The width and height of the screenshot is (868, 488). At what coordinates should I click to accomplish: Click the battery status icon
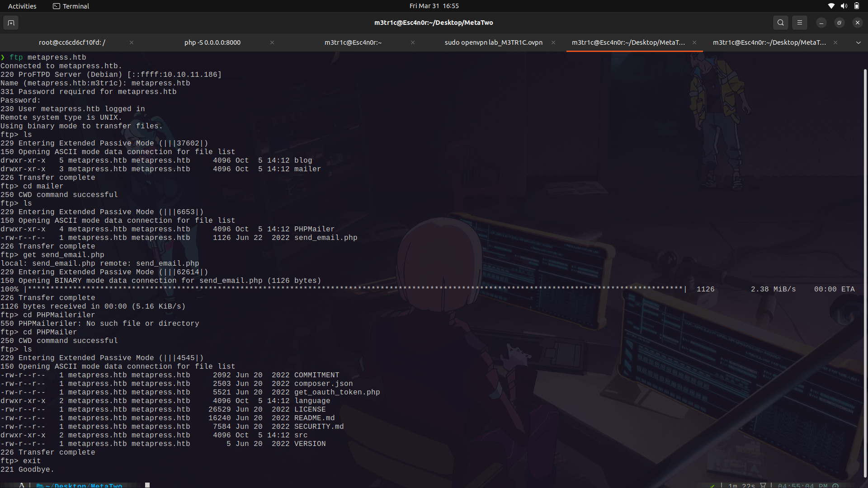coord(857,6)
